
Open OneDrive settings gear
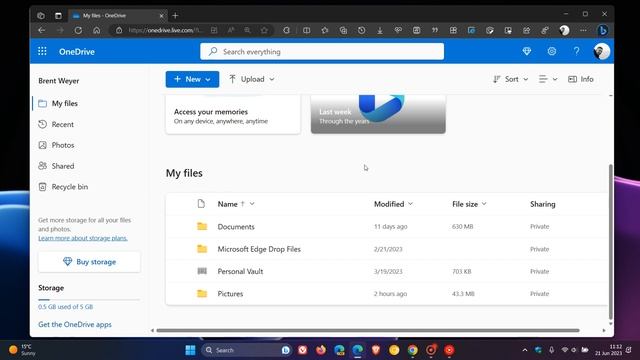pyautogui.click(x=551, y=51)
